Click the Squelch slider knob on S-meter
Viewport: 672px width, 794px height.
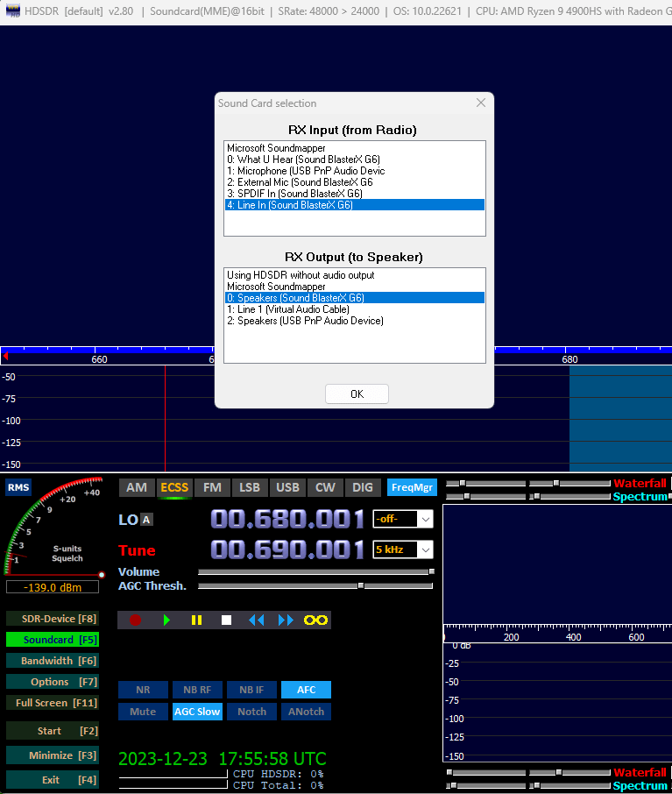pyautogui.click(x=102, y=575)
